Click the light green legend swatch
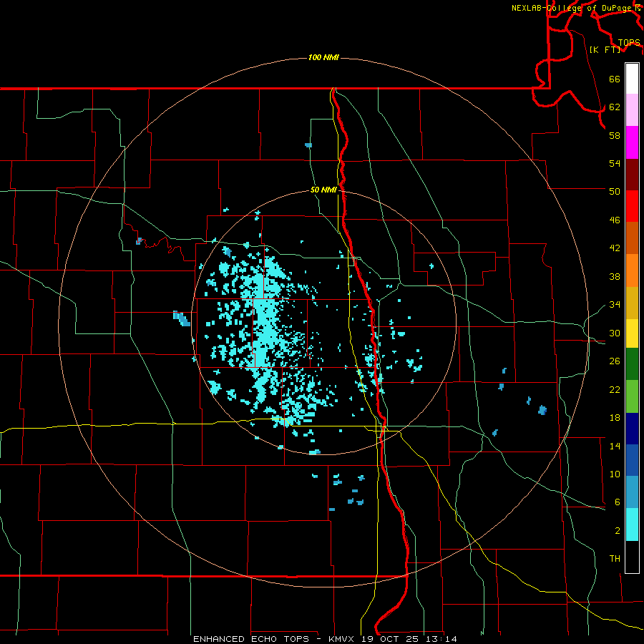Viewport: 644px width, 644px height. tap(632, 396)
